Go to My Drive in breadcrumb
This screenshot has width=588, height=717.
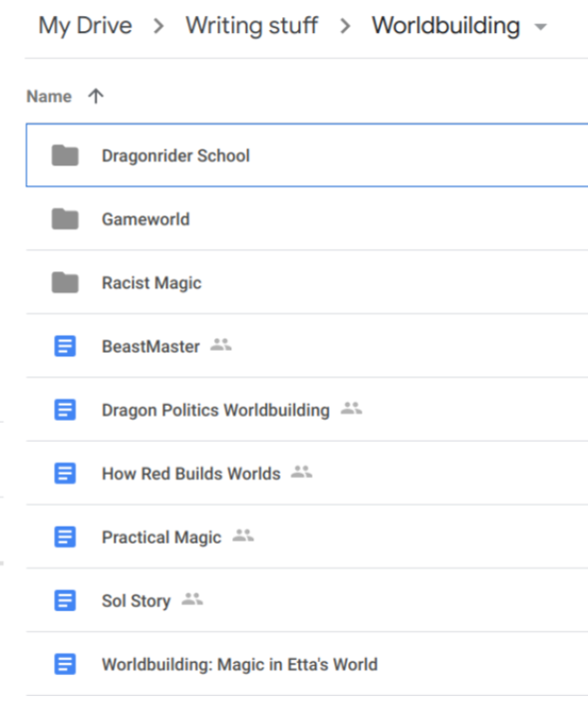pyautogui.click(x=86, y=26)
